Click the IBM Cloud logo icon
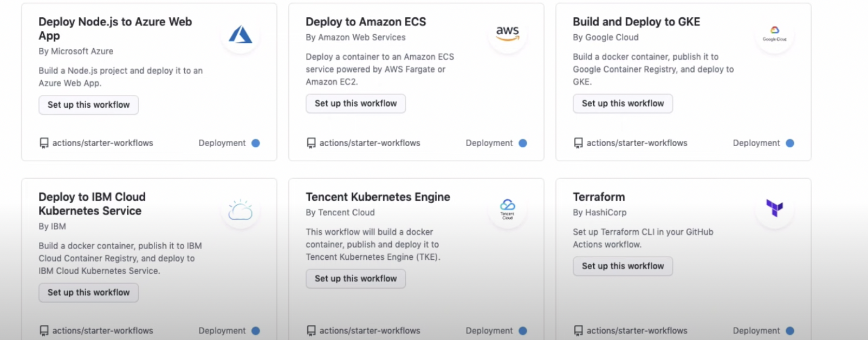The height and width of the screenshot is (340, 868). [241, 210]
